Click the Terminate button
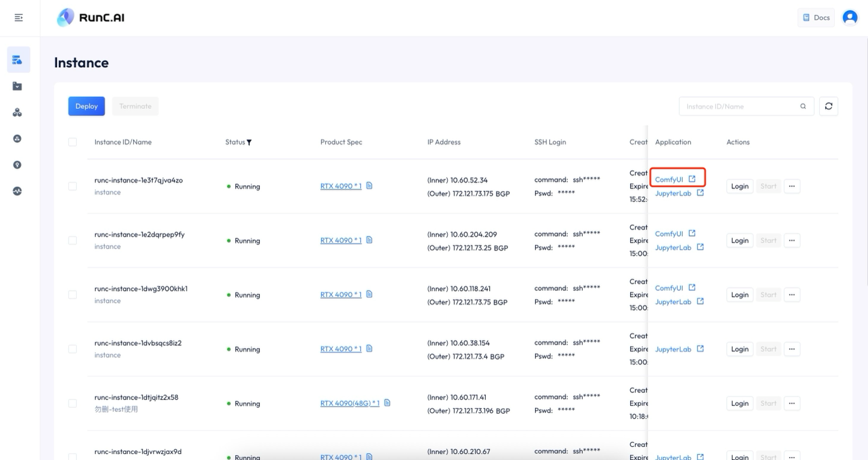This screenshot has height=460, width=868. [x=135, y=106]
